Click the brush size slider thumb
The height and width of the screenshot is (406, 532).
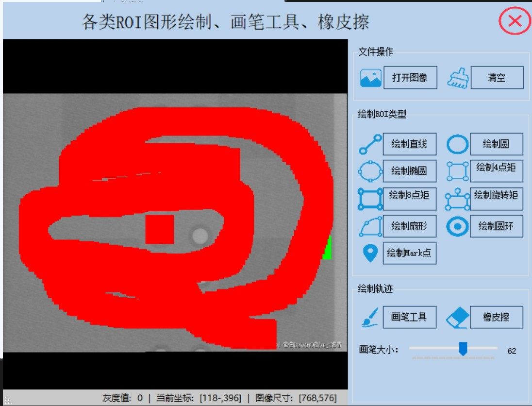point(463,349)
